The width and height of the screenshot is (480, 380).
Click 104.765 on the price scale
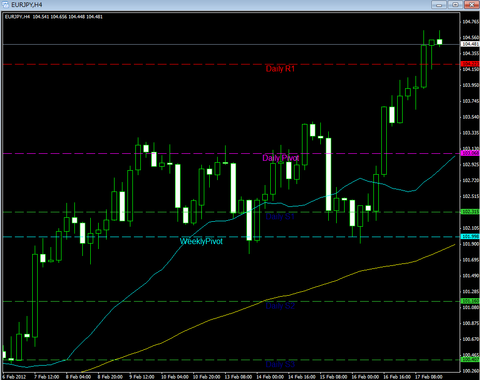(470, 22)
